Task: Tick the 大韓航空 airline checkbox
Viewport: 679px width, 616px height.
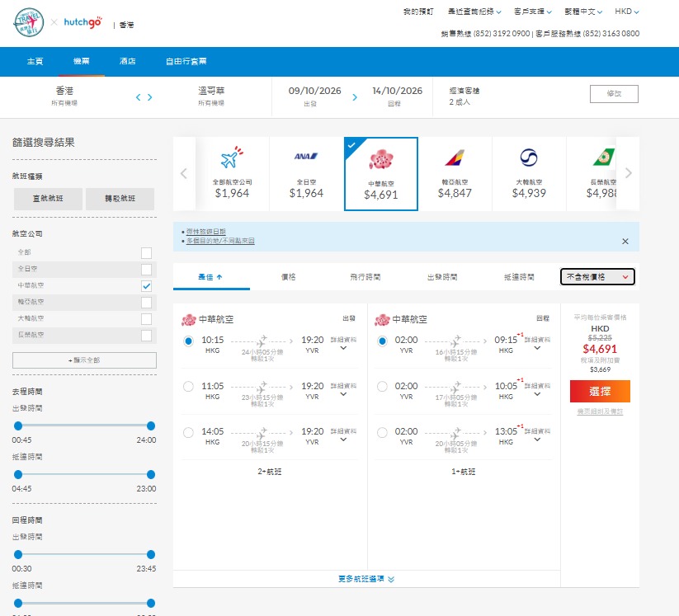Action: (146, 318)
